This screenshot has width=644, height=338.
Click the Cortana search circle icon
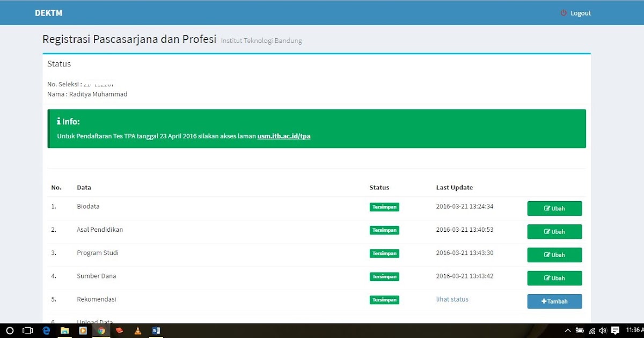click(10, 330)
